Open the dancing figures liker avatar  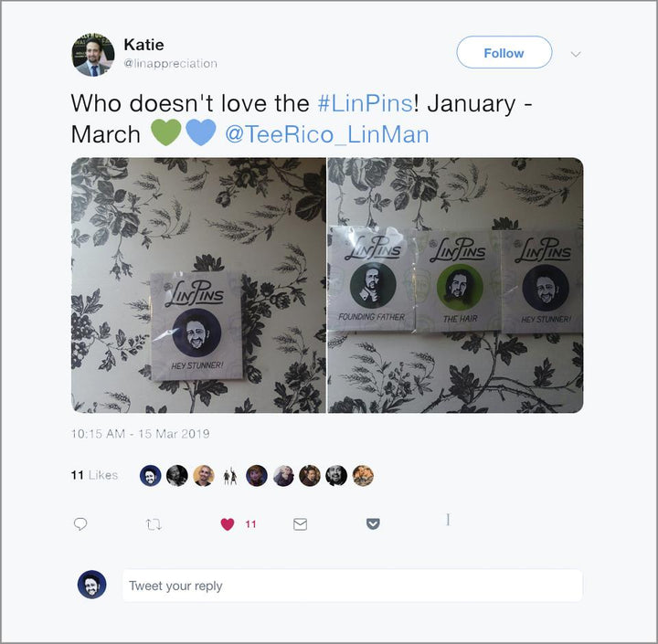pyautogui.click(x=230, y=476)
